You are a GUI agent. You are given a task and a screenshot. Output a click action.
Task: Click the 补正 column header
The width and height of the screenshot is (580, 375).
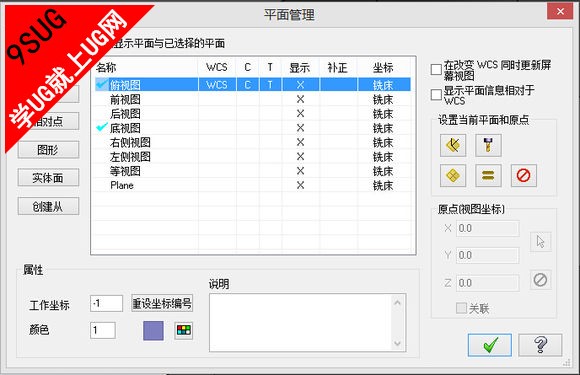point(338,67)
